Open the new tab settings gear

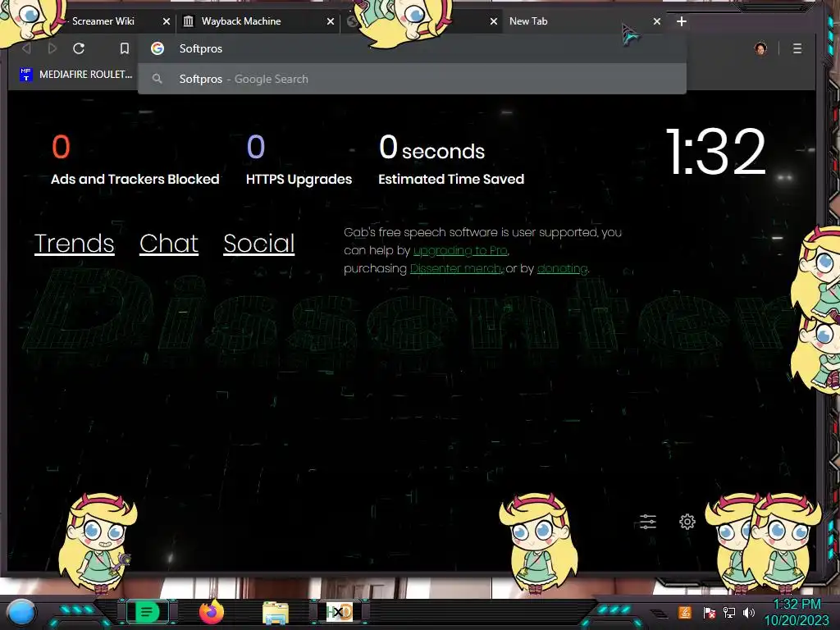(687, 521)
